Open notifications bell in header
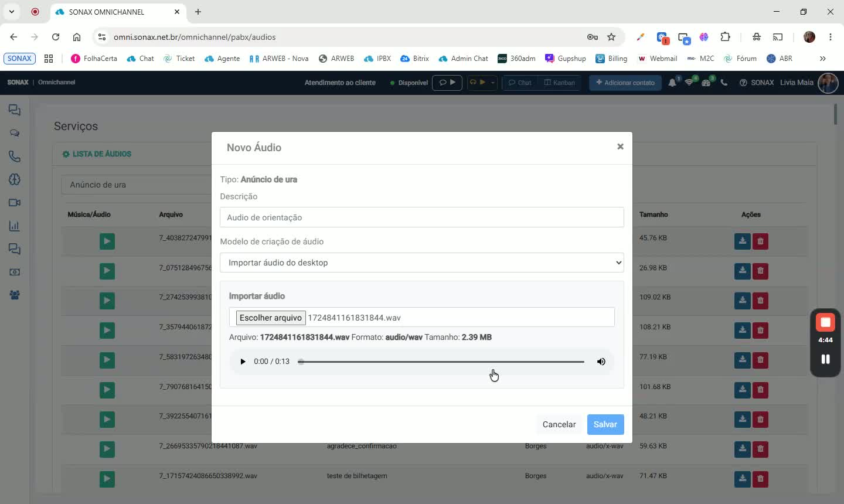 [x=672, y=83]
